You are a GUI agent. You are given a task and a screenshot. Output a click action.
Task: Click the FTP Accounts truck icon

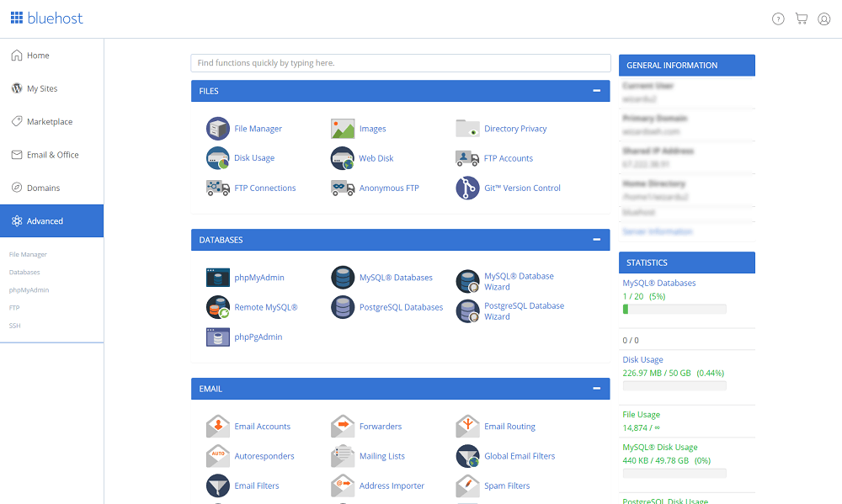(x=467, y=158)
